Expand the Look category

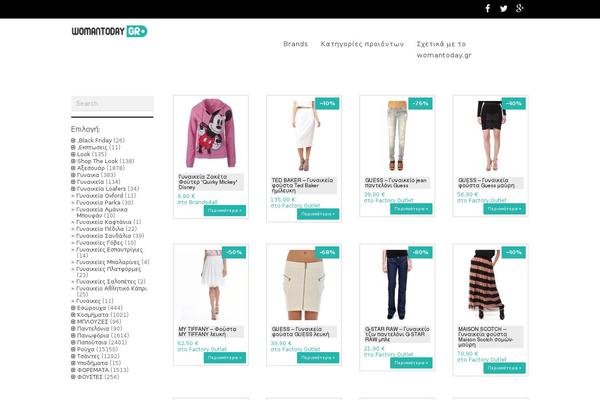pyautogui.click(x=73, y=154)
